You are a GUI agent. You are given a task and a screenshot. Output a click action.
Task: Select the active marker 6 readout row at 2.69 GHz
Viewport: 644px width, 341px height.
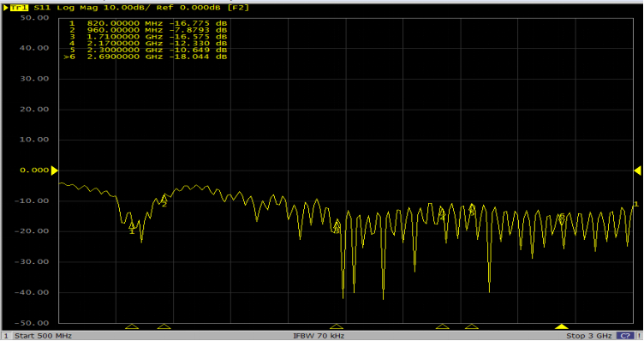click(x=146, y=57)
